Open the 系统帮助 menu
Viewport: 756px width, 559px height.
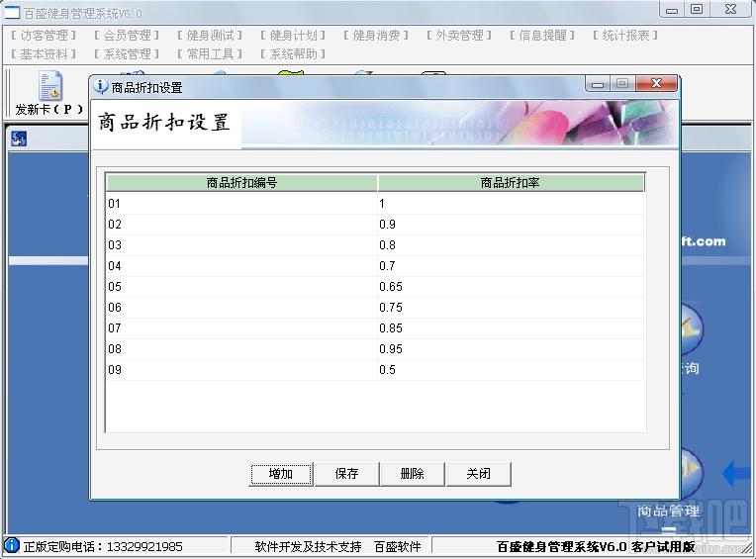(293, 54)
